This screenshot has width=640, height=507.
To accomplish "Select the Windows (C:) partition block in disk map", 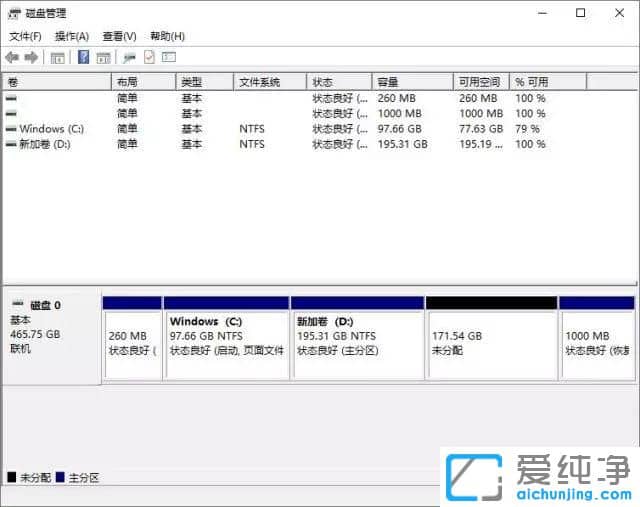I will (226, 343).
